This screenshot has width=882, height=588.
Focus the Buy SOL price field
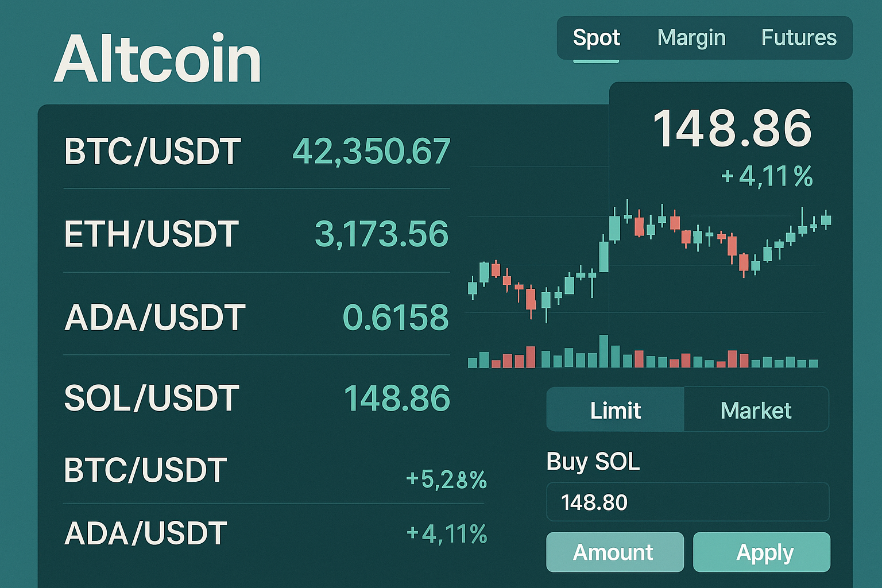point(688,502)
